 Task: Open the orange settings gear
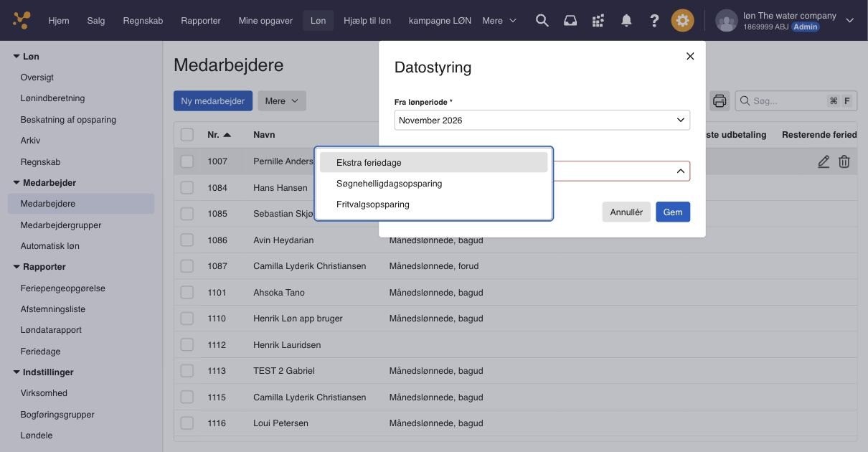coord(682,20)
